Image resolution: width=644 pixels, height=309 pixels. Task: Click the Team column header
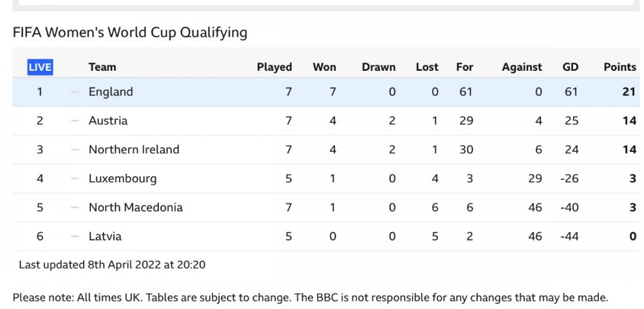click(102, 67)
